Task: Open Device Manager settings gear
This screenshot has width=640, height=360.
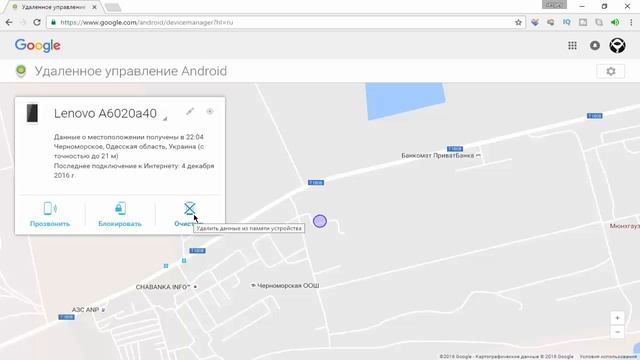Action: point(611,71)
